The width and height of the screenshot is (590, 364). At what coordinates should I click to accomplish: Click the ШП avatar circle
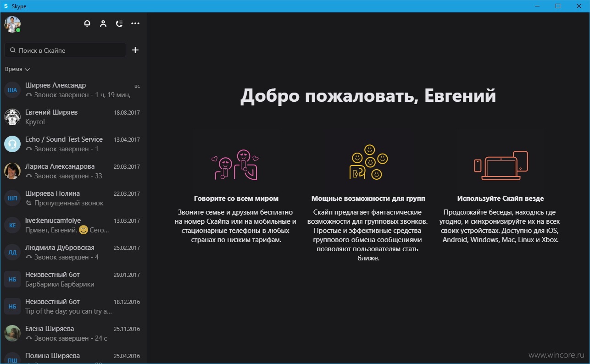click(x=12, y=198)
